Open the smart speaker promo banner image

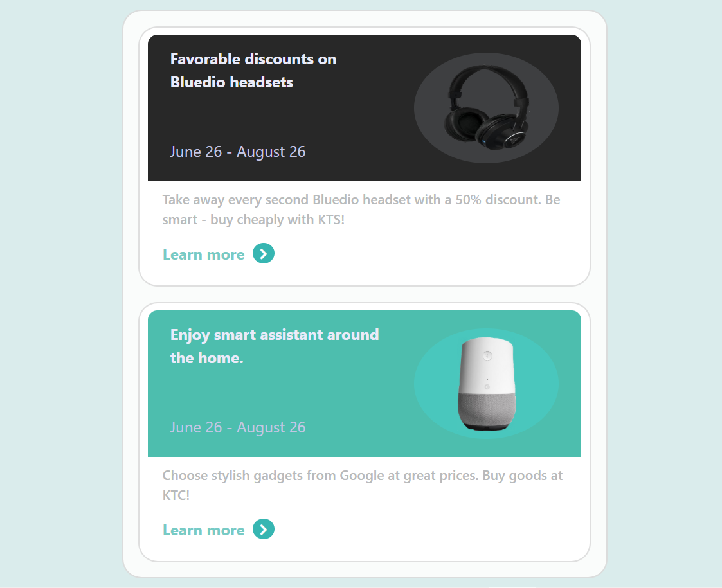click(486, 383)
